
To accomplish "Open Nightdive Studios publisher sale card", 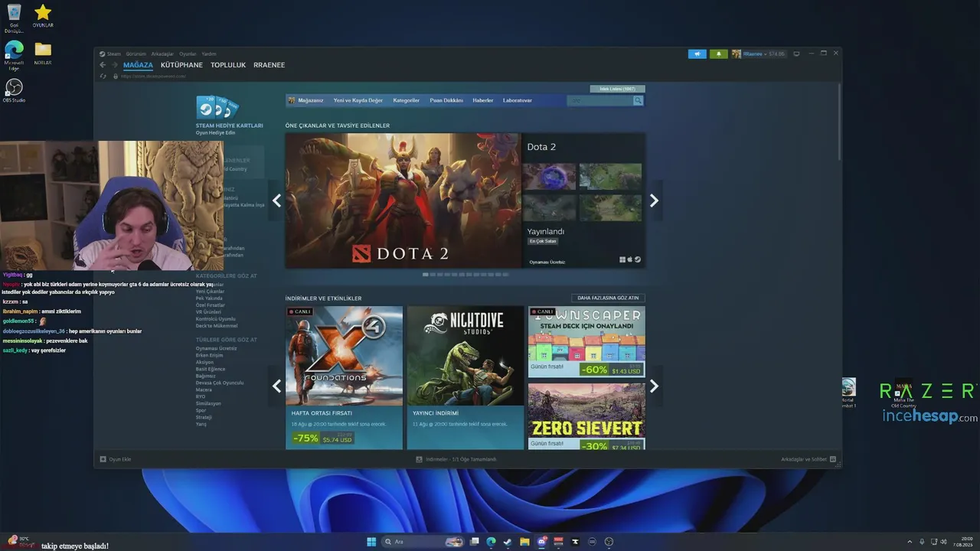I will point(465,377).
